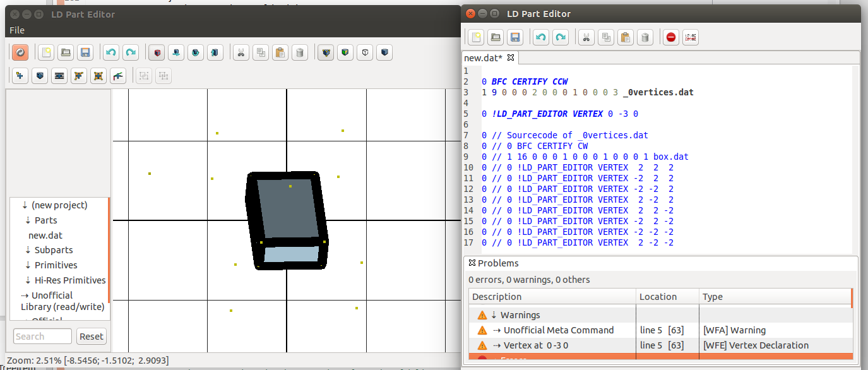Click the add vertex tool icon
The image size is (868, 370).
[20, 76]
